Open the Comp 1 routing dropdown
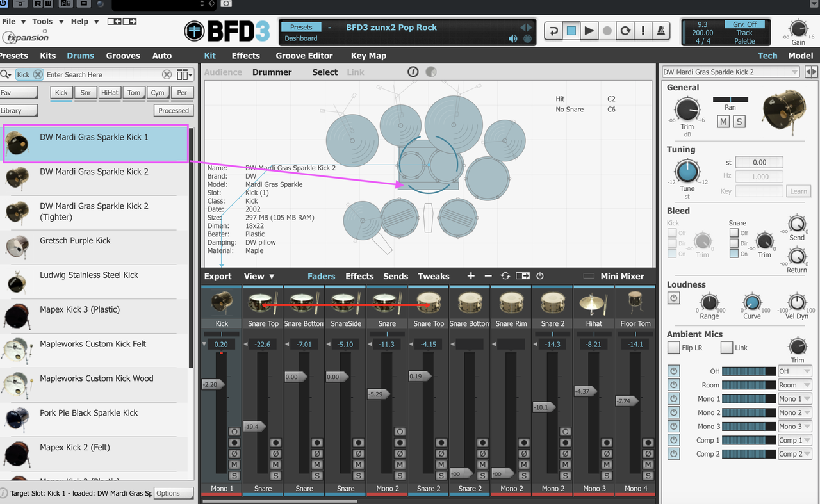 click(x=794, y=440)
